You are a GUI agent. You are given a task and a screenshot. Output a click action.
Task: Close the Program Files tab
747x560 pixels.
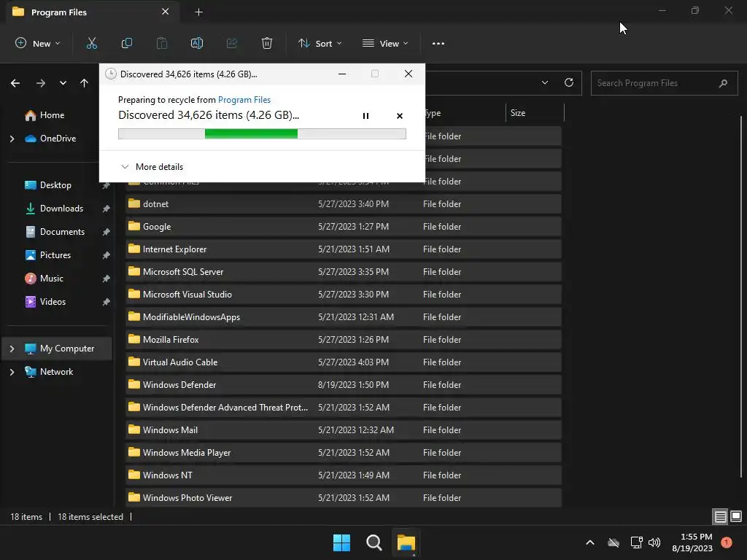point(166,12)
